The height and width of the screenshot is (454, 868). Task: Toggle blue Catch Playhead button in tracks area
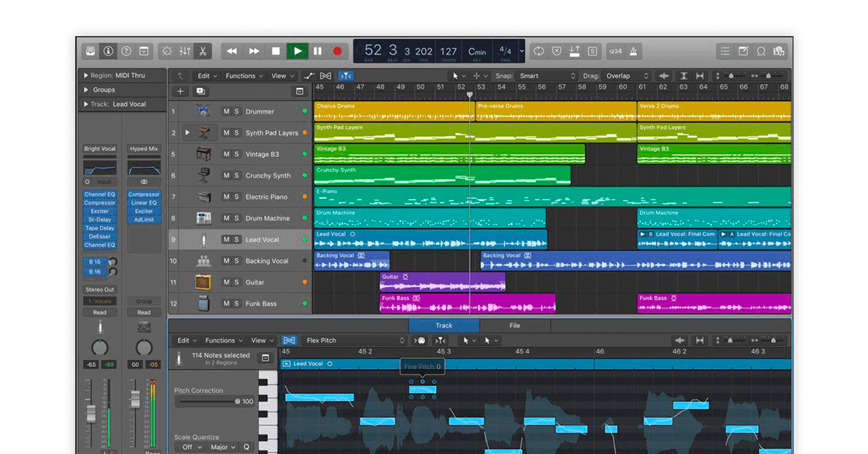tap(346, 76)
